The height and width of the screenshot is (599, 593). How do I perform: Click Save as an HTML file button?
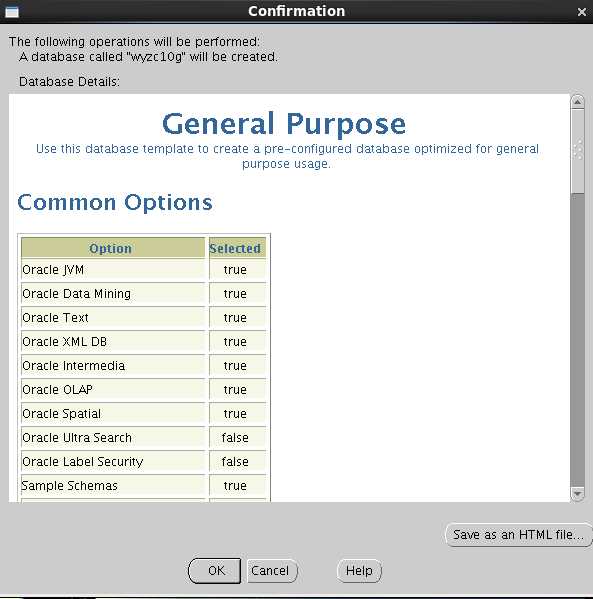(x=519, y=534)
